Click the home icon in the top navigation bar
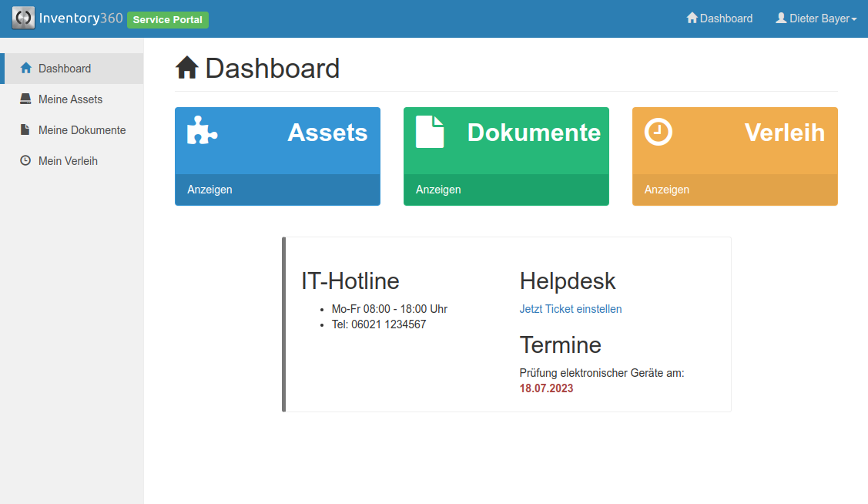Screen dimensions: 868x504 (692, 18)
